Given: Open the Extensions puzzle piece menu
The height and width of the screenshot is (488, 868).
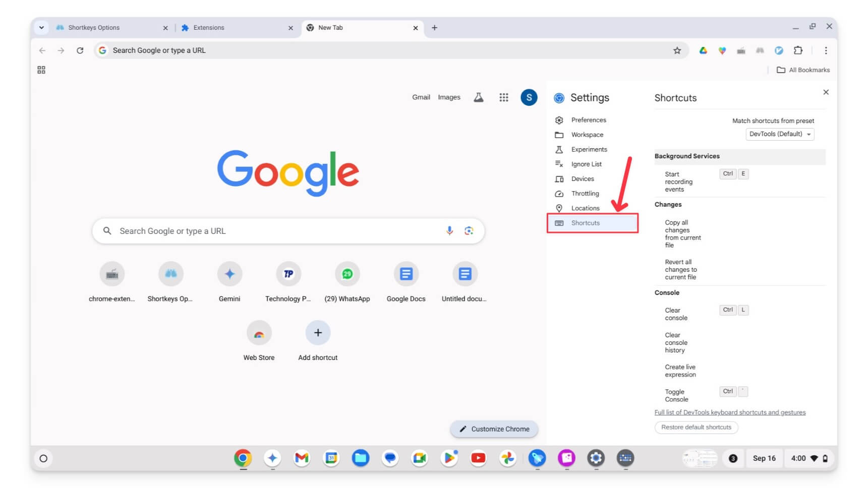Looking at the screenshot, I should coord(798,50).
